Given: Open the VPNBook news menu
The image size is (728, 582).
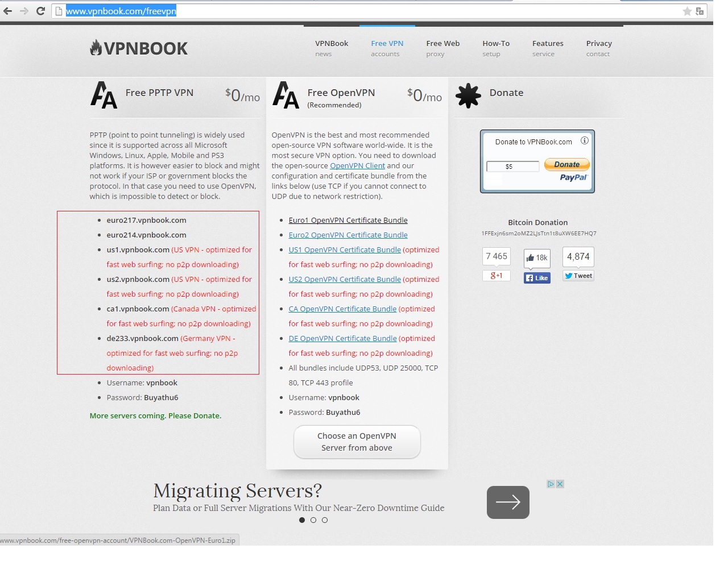Looking at the screenshot, I should pyautogui.click(x=332, y=48).
